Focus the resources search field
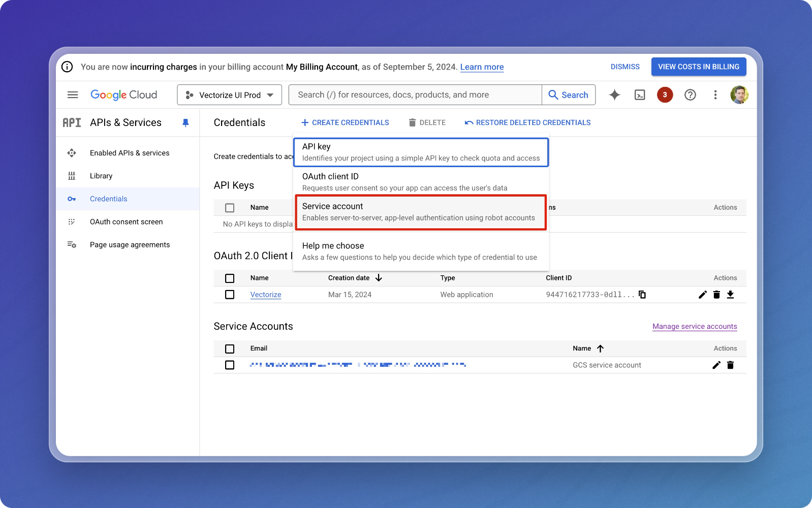This screenshot has height=508, width=812. 415,95
